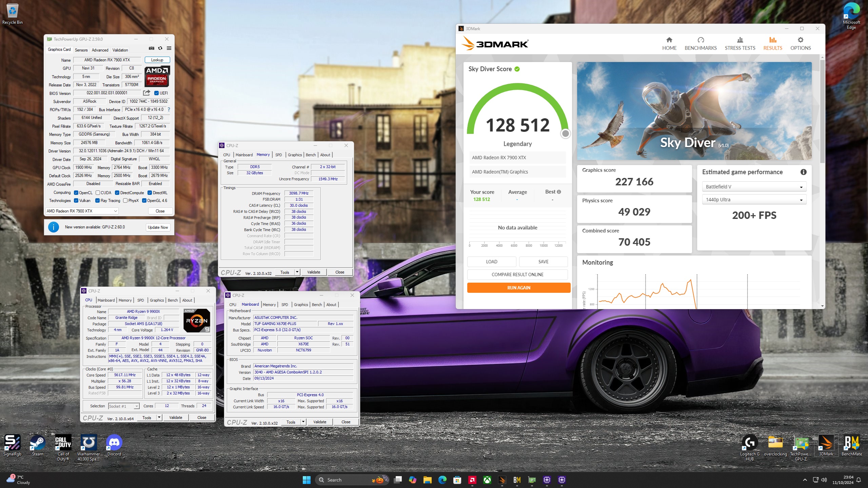Open Recycle Bin on desktop
This screenshot has height=488, width=868.
pyautogui.click(x=13, y=14)
